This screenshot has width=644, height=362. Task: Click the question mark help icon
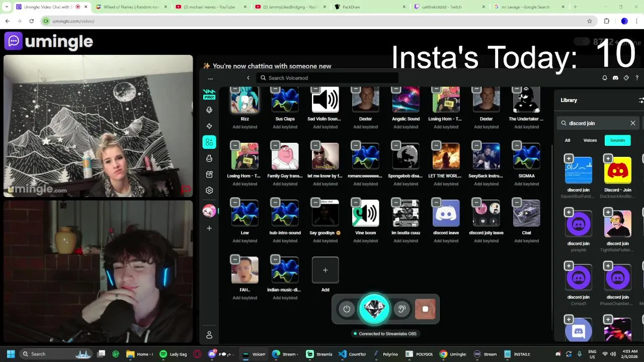tap(637, 78)
